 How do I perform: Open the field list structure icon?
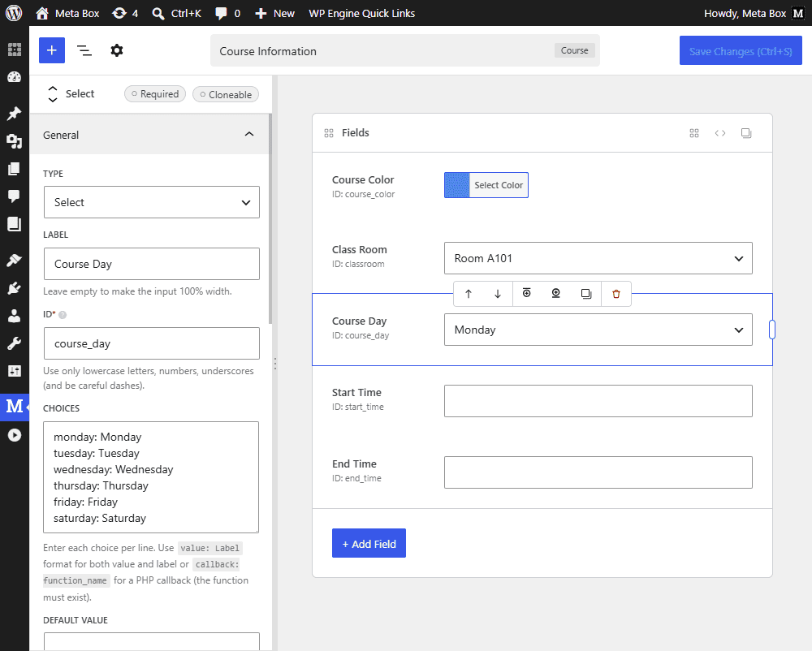(x=84, y=50)
